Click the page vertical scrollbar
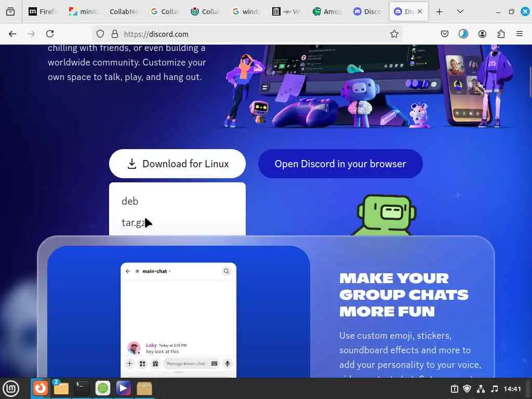Screen dimensions: 532x399 tap(529, 82)
